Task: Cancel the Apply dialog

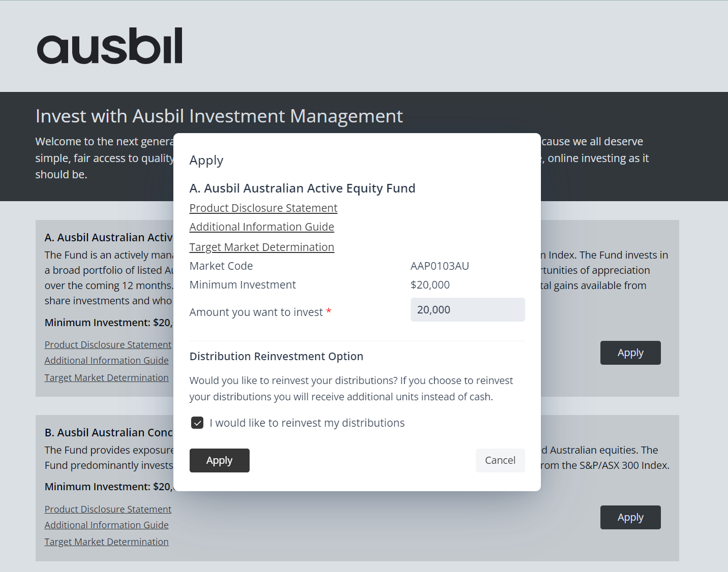Action: pos(500,460)
